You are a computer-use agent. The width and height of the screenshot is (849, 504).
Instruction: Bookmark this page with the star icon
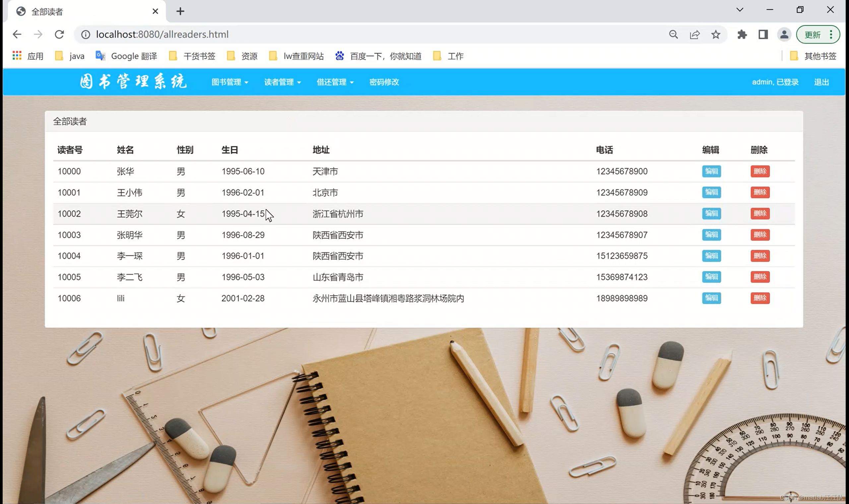[x=716, y=34]
